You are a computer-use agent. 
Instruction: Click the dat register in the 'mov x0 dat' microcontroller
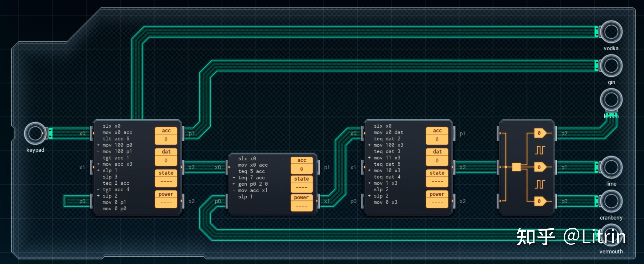tap(437, 157)
